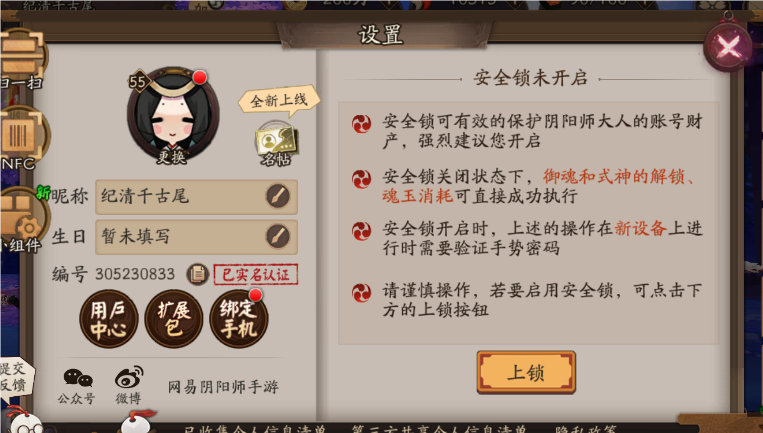
Task: Open the 小组件 widget settings
Action: (21, 221)
